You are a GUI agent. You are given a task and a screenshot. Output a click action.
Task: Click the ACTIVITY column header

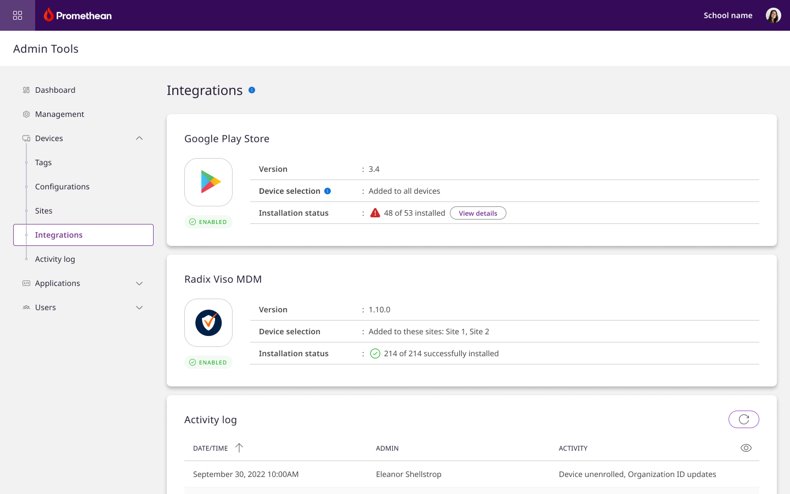click(573, 448)
